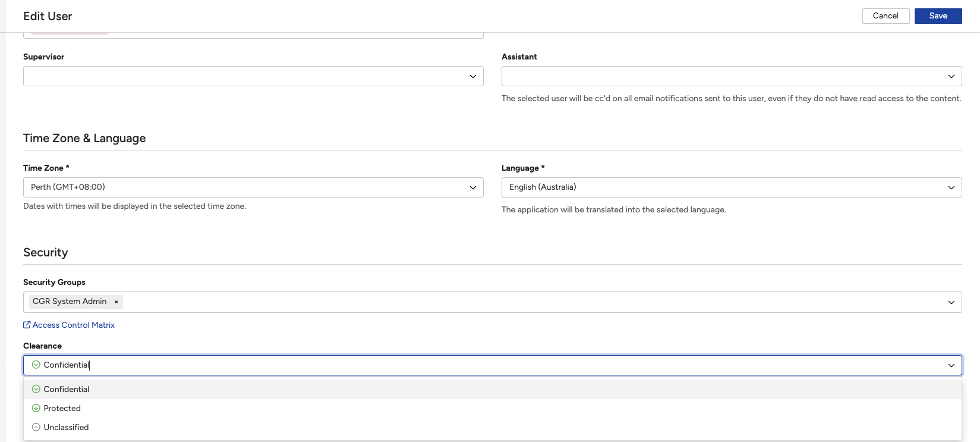Cancel editing the user
The width and height of the screenshot is (980, 442).
[x=886, y=16]
